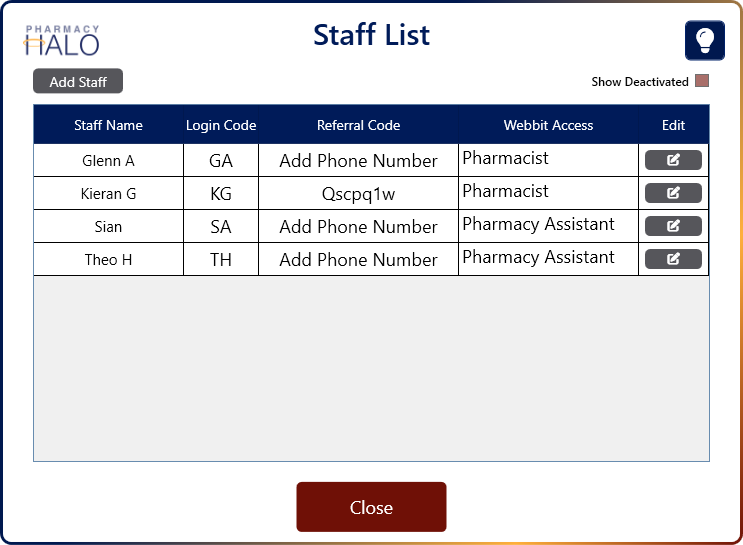The image size is (743, 545).
Task: Select Kieran G's referral code Qscpq1w
Action: click(x=358, y=194)
